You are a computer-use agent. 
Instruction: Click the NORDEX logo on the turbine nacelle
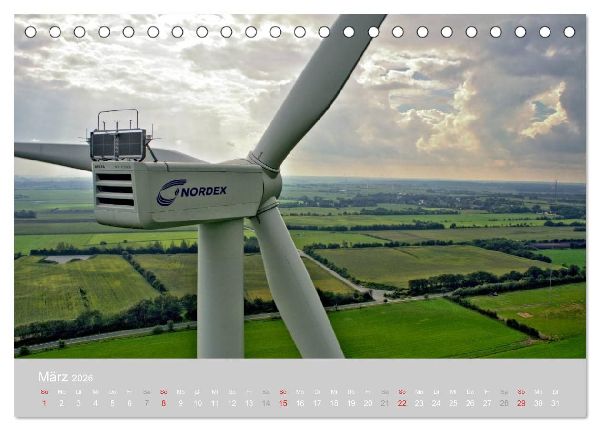[192, 192]
